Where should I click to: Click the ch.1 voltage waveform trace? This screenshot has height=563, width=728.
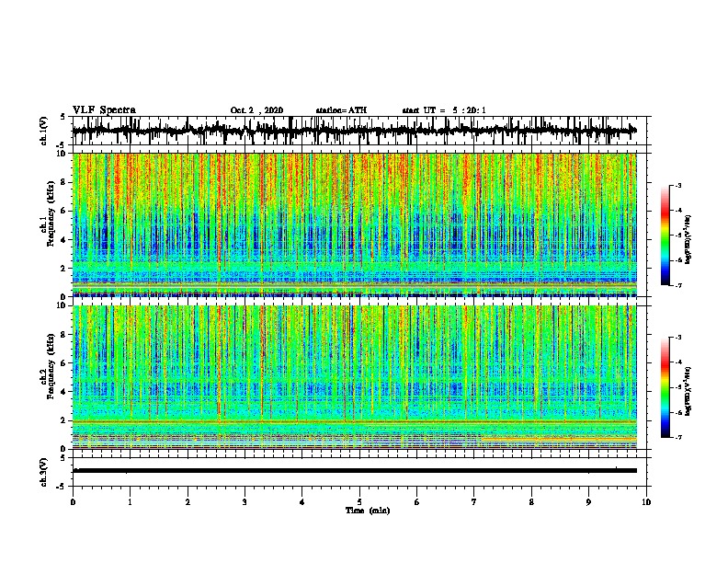click(x=354, y=131)
